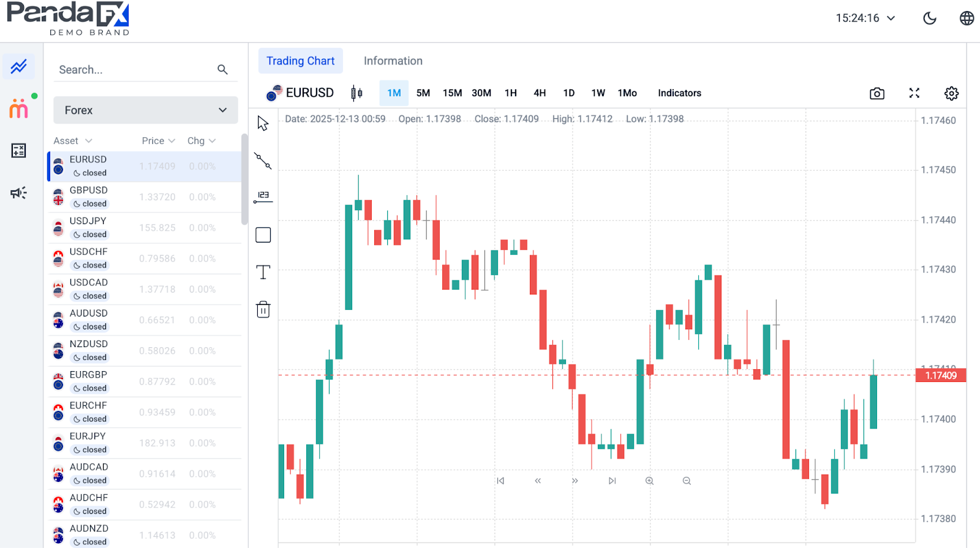Switch timeframe to 5M
This screenshot has width=980, height=548.
tap(423, 93)
